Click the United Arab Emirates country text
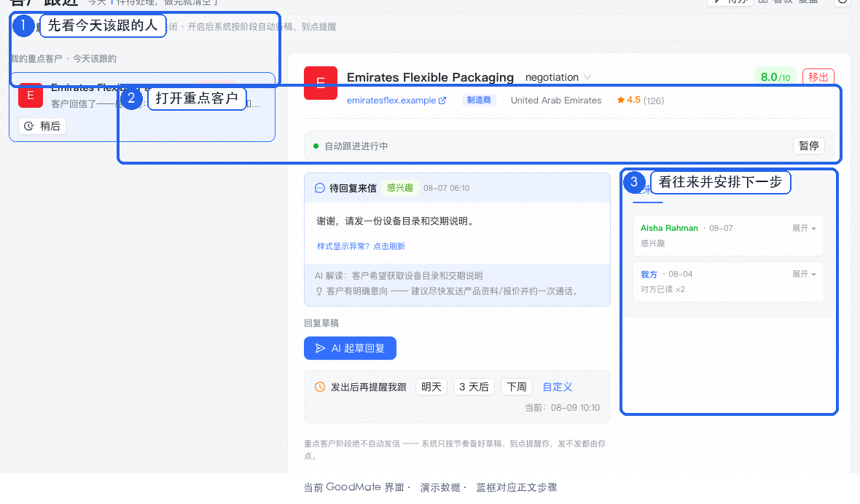 tap(555, 101)
